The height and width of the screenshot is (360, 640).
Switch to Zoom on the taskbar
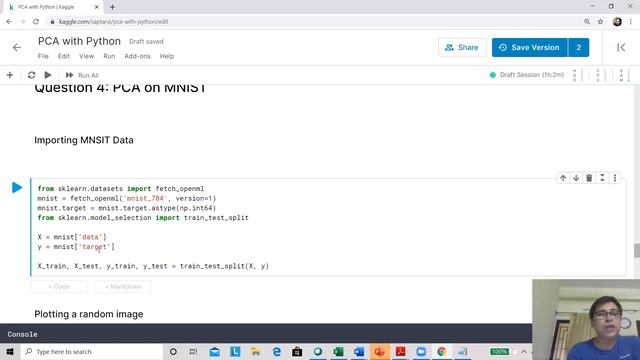pos(421,351)
